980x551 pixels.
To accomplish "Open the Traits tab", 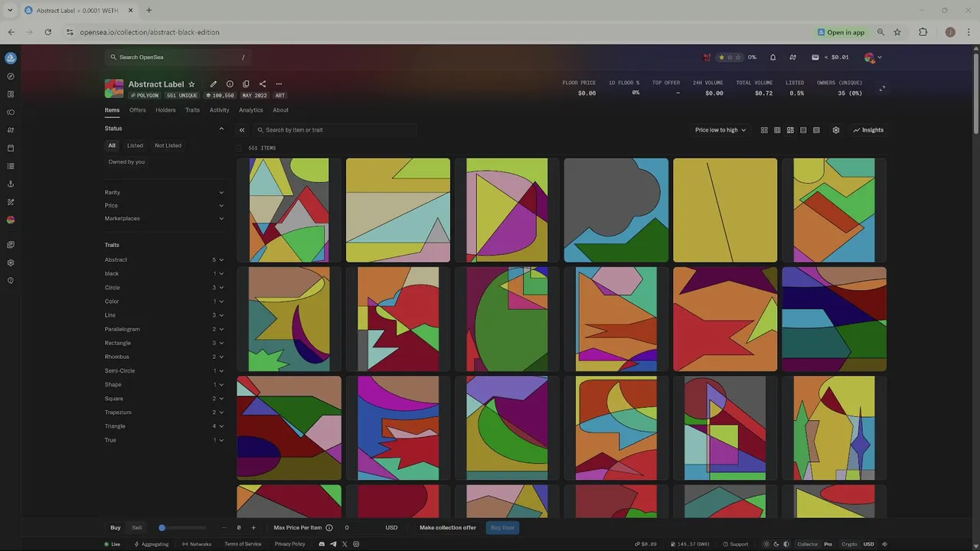I will pos(192,110).
